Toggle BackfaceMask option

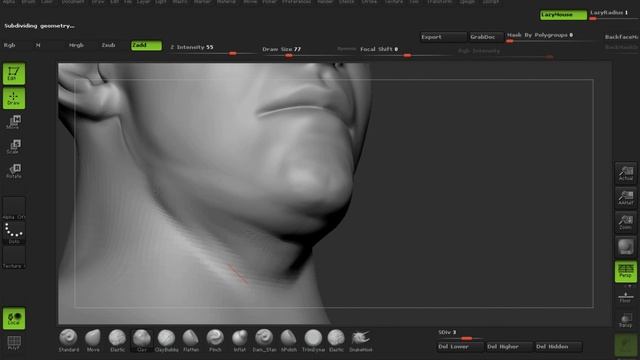point(621,37)
